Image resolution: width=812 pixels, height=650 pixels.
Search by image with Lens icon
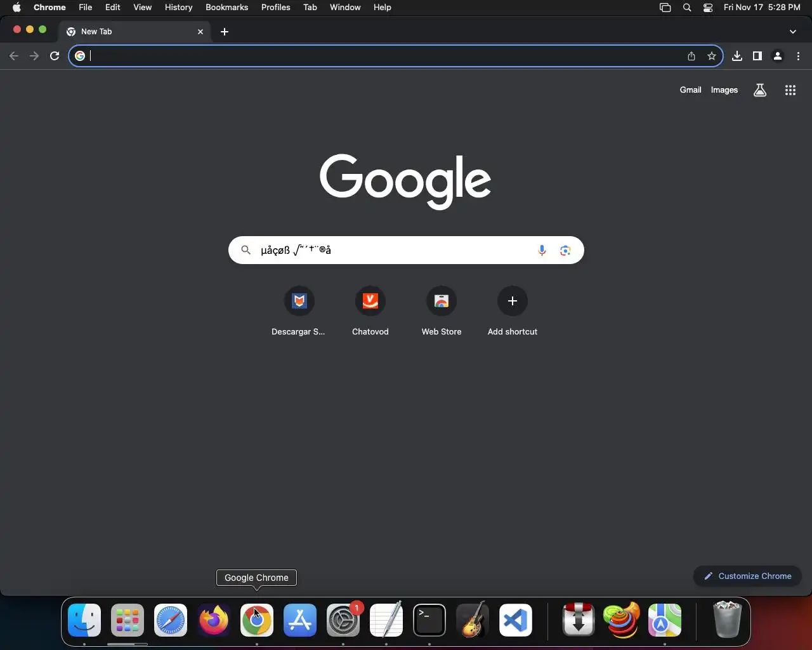tap(565, 250)
